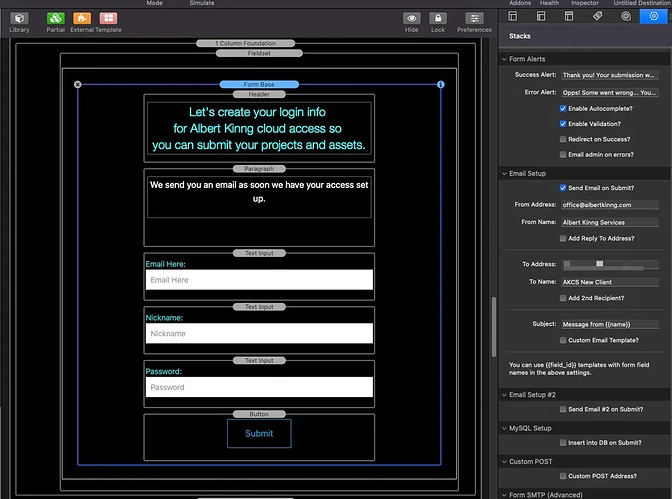The image size is (672, 499).
Task: Click the Error Alert text field
Action: click(610, 93)
